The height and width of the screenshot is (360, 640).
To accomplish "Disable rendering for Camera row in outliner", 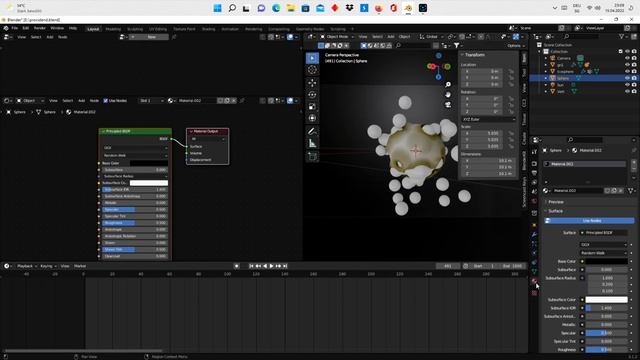I will [x=634, y=58].
